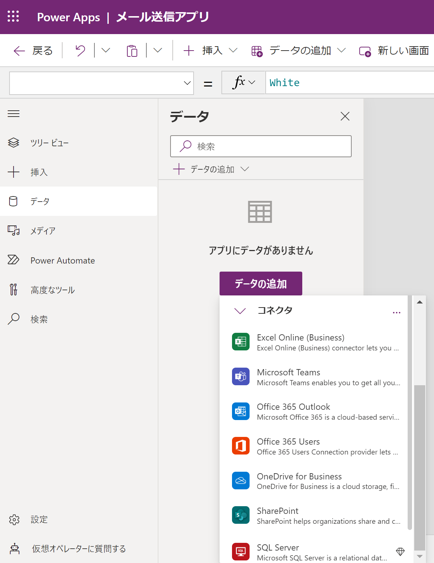This screenshot has height=563, width=434.
Task: Select the Office 365 Users connector
Action: point(315,446)
